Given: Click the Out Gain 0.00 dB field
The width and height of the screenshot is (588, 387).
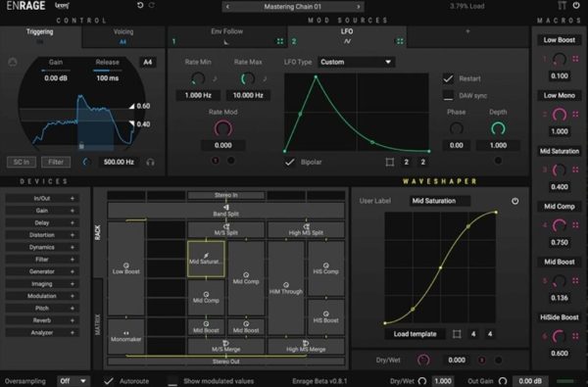Looking at the screenshot, I should coord(530,381).
